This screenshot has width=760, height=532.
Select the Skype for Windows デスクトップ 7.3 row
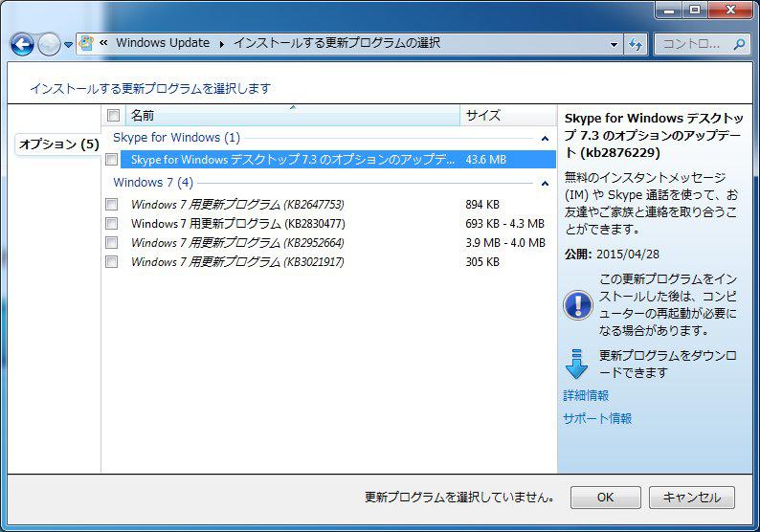pyautogui.click(x=338, y=160)
